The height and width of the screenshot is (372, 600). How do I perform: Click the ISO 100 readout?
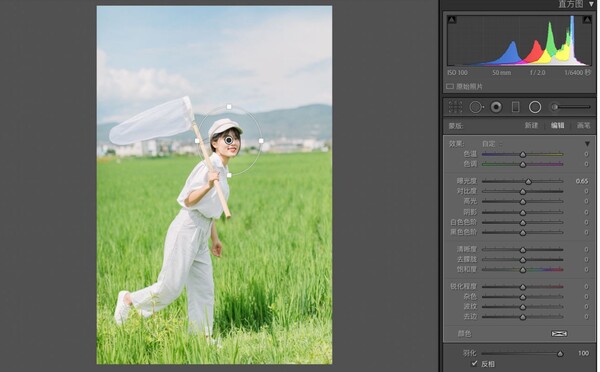(458, 73)
